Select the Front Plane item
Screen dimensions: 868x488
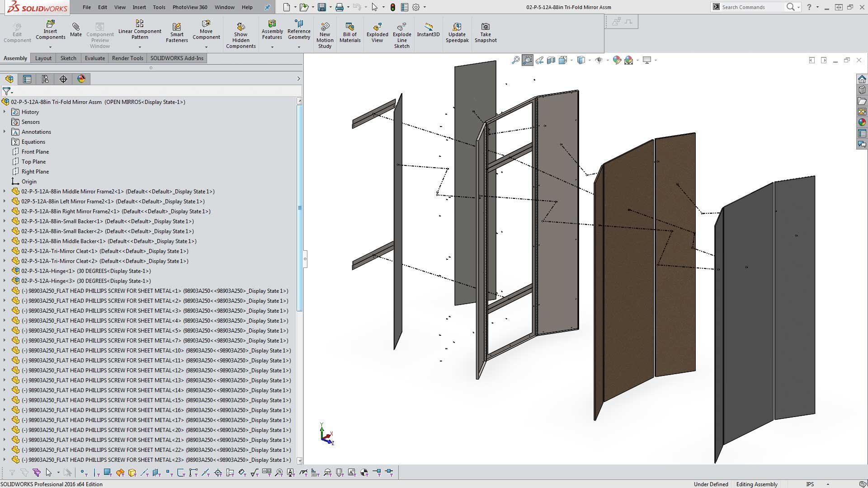click(x=35, y=152)
